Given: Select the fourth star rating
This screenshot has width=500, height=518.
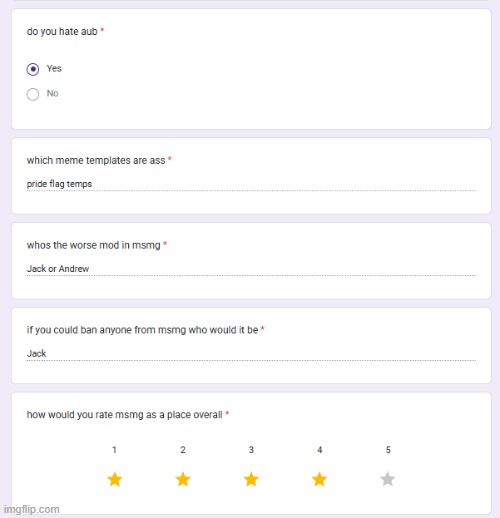Looking at the screenshot, I should point(319,479).
